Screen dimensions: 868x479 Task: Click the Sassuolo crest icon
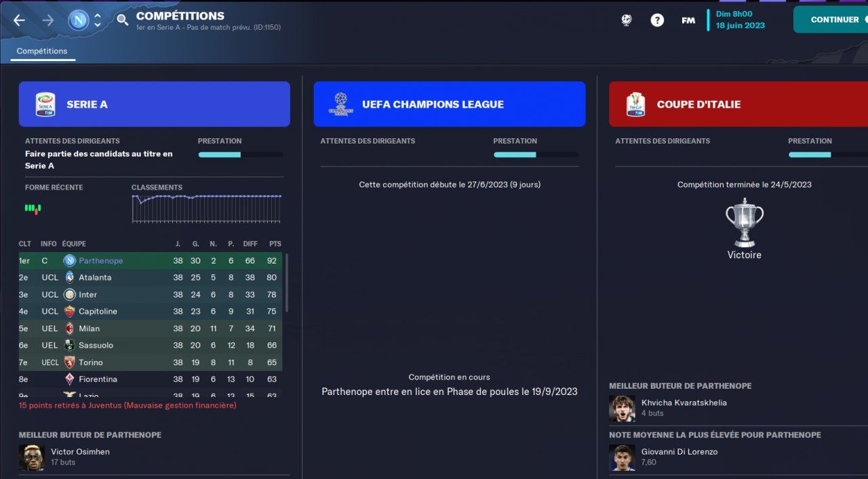point(69,346)
